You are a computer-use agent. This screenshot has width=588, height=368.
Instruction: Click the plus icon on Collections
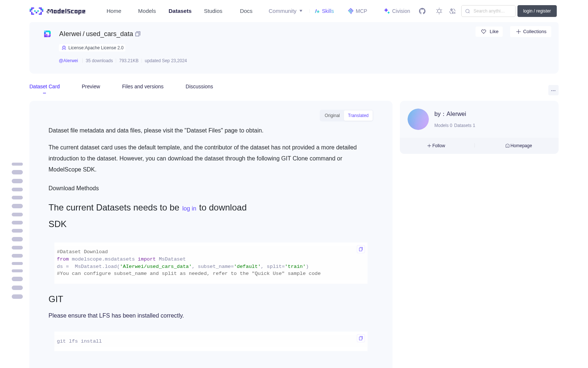(519, 32)
